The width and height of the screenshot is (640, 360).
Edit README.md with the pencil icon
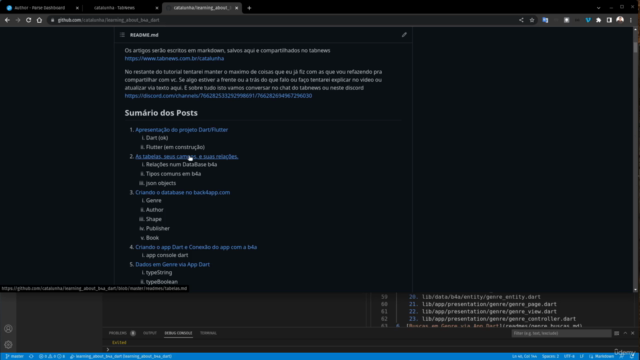(404, 35)
